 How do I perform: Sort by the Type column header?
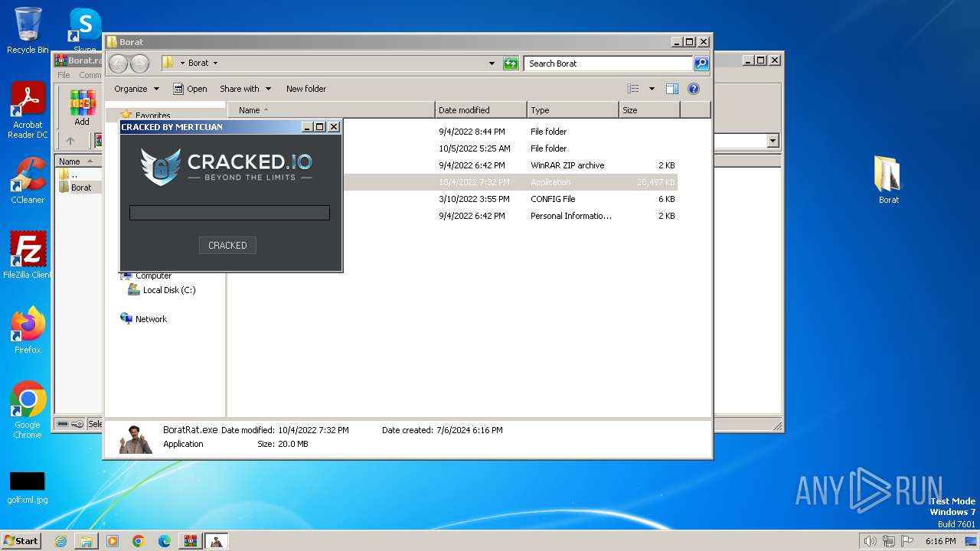tap(573, 110)
